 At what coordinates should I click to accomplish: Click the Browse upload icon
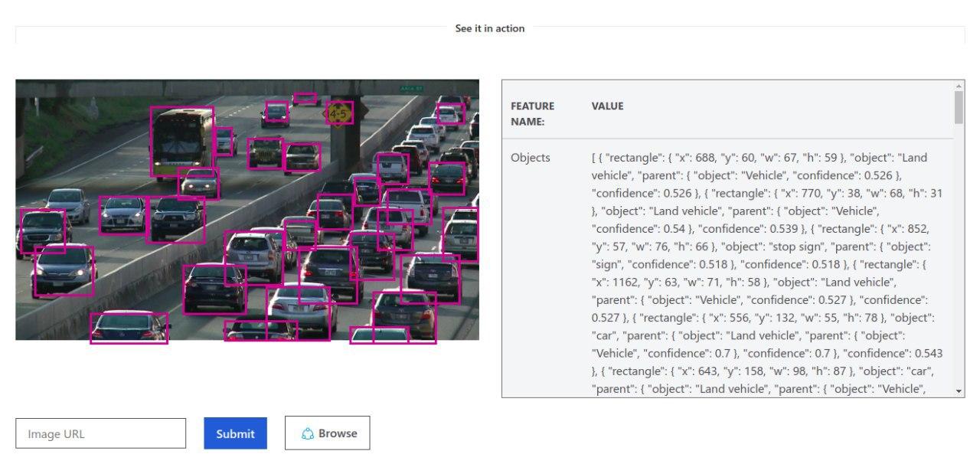[x=308, y=433]
